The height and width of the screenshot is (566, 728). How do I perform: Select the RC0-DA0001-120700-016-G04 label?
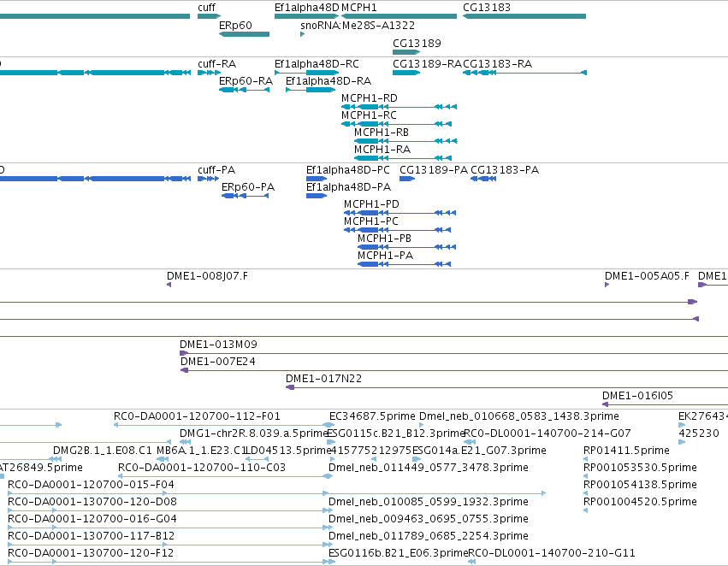click(x=92, y=520)
